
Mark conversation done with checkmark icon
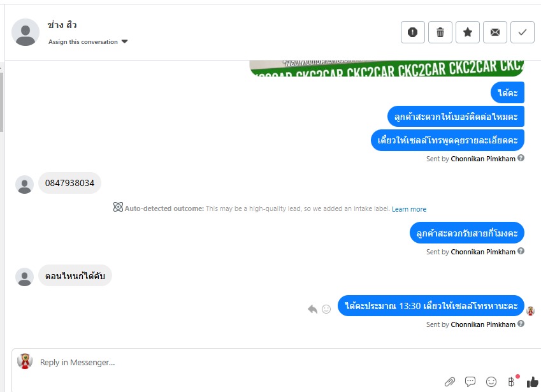coord(523,32)
